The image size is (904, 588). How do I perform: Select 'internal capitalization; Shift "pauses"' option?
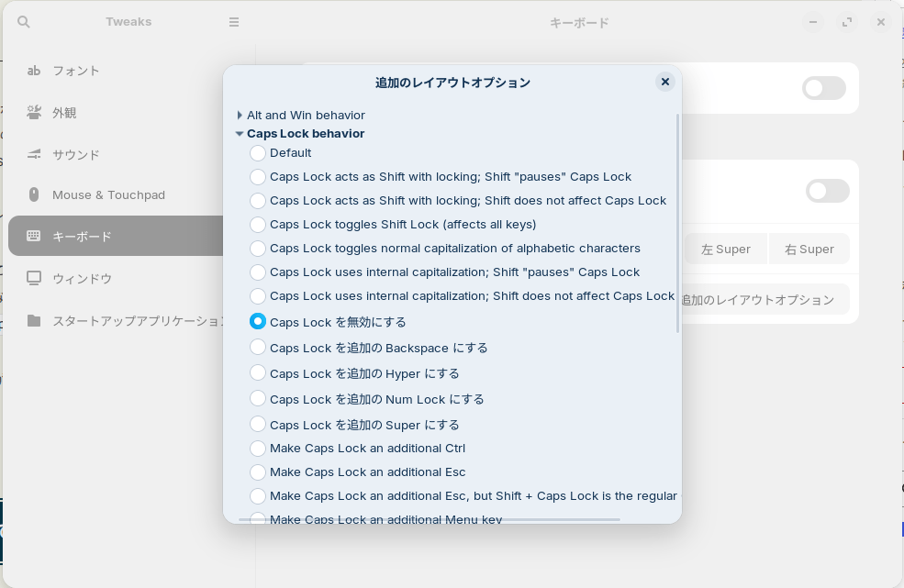point(258,272)
